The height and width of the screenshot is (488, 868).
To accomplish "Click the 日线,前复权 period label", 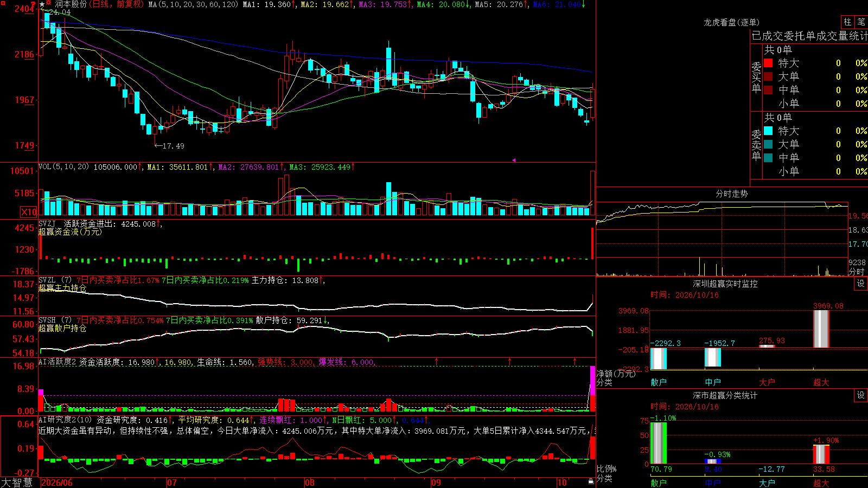I will point(116,4).
